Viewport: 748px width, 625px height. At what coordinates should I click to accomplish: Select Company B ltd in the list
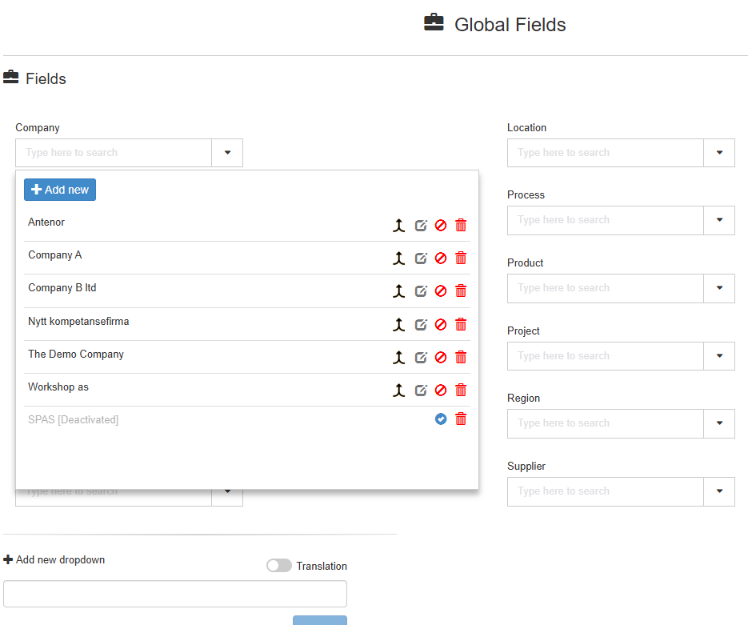point(62,288)
